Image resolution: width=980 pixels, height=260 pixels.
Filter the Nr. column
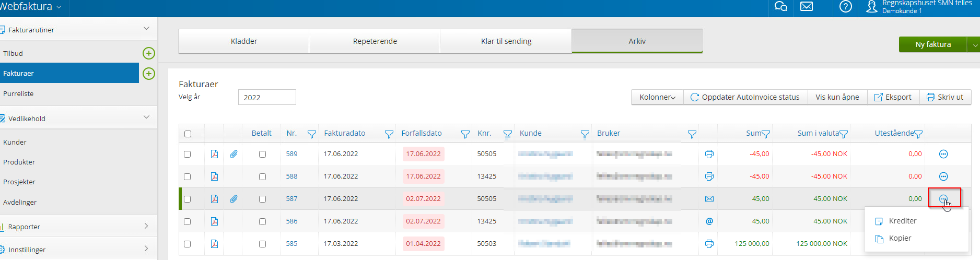tap(312, 134)
